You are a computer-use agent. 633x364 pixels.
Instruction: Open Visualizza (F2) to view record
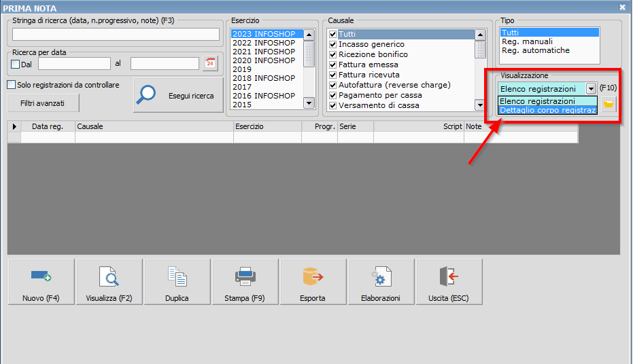(109, 282)
